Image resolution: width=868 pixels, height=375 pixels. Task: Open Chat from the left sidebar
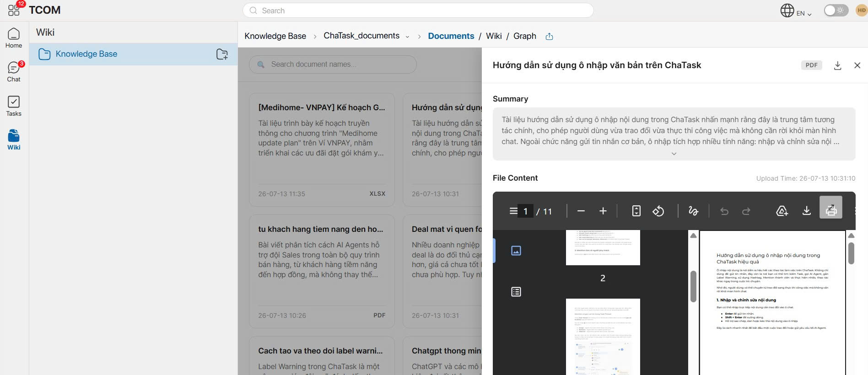click(x=14, y=72)
